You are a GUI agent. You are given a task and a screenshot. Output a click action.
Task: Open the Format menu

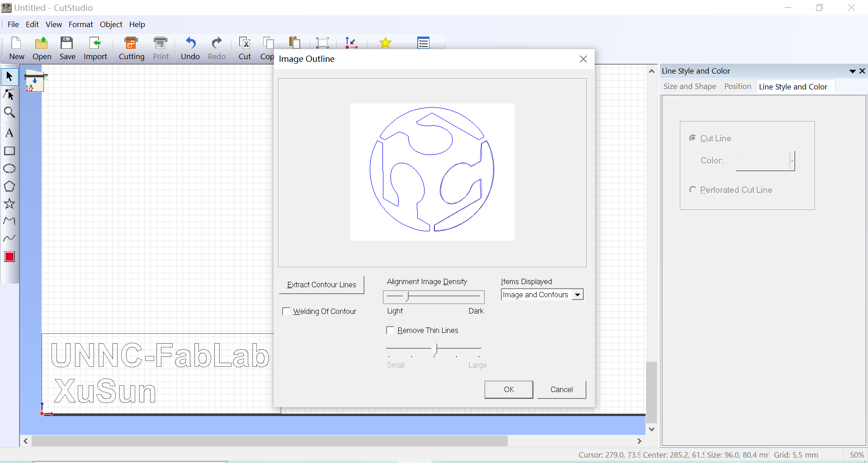pos(81,24)
